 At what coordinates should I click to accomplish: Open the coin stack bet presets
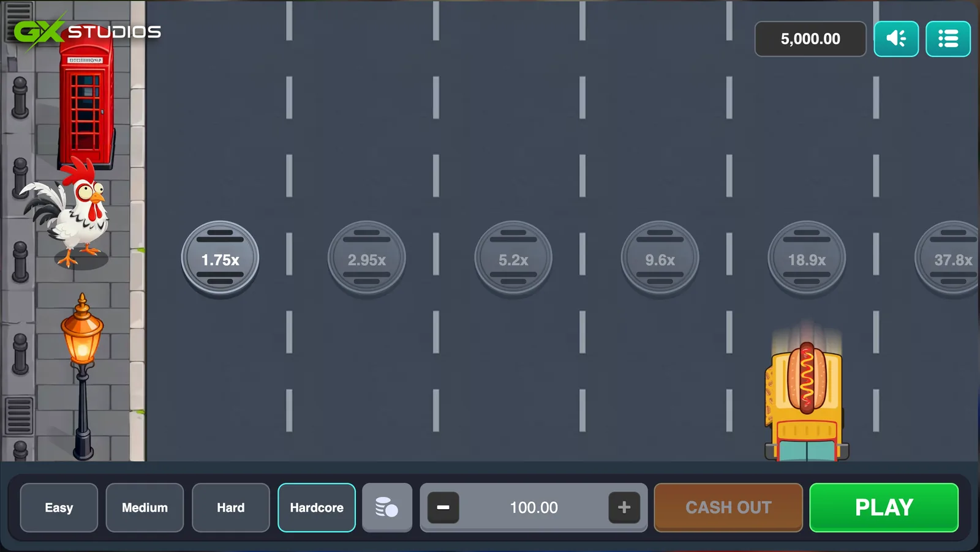pyautogui.click(x=387, y=507)
